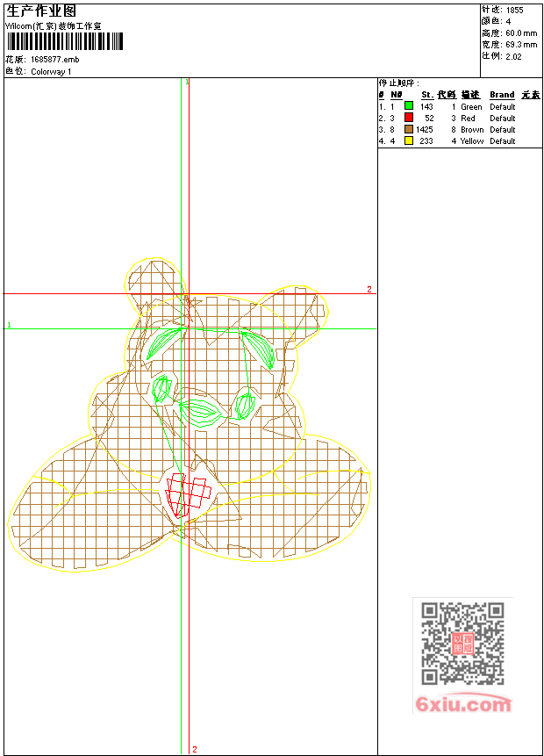This screenshot has height=756, width=544.
Task: Select the "Yellow" description cell
Action: [472, 140]
